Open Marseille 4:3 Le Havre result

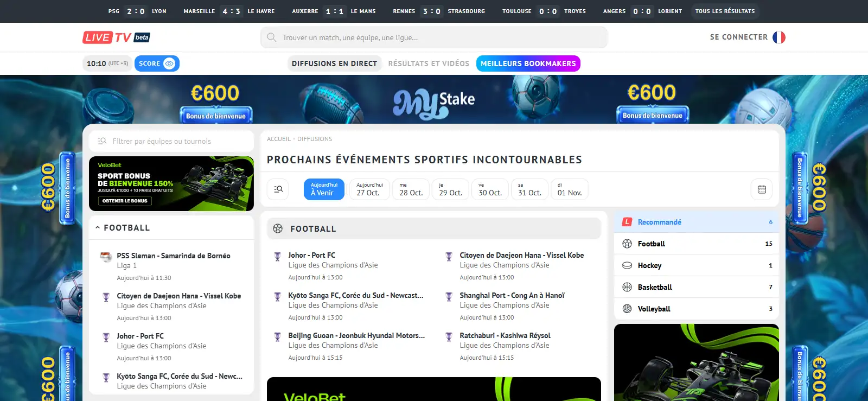(229, 11)
